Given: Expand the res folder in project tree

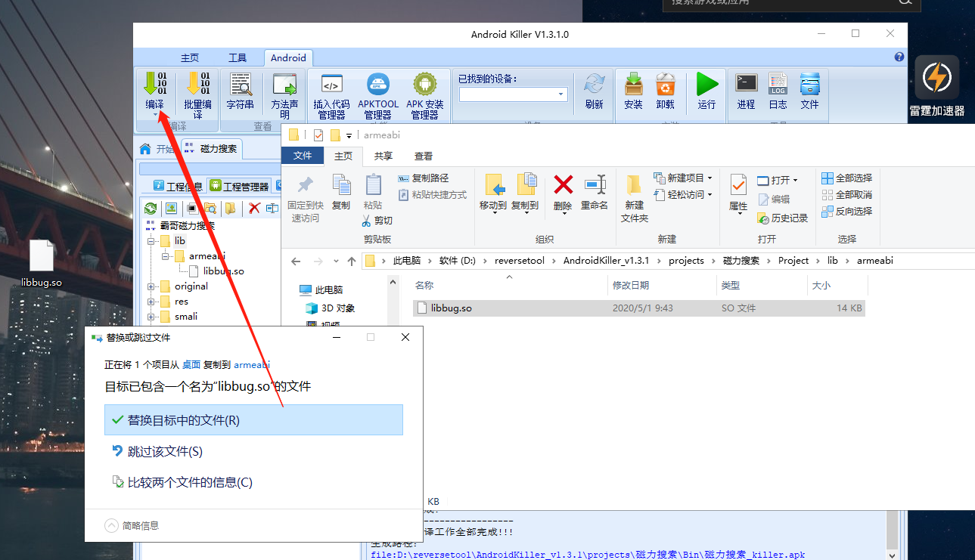Looking at the screenshot, I should pos(151,302).
